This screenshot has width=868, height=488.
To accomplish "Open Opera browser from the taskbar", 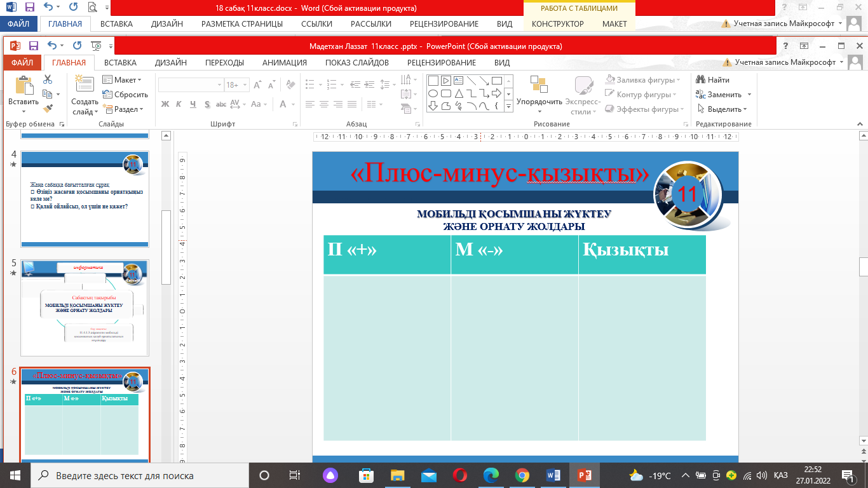I will (459, 475).
